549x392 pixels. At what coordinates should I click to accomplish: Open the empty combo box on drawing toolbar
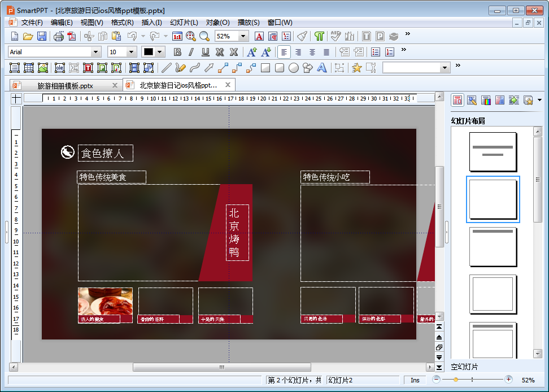445,68
